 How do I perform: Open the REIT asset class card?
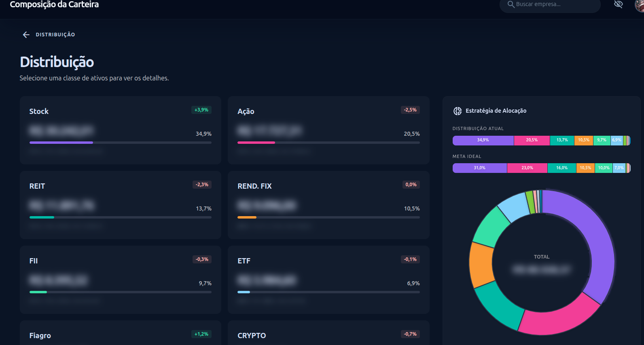[121, 205]
